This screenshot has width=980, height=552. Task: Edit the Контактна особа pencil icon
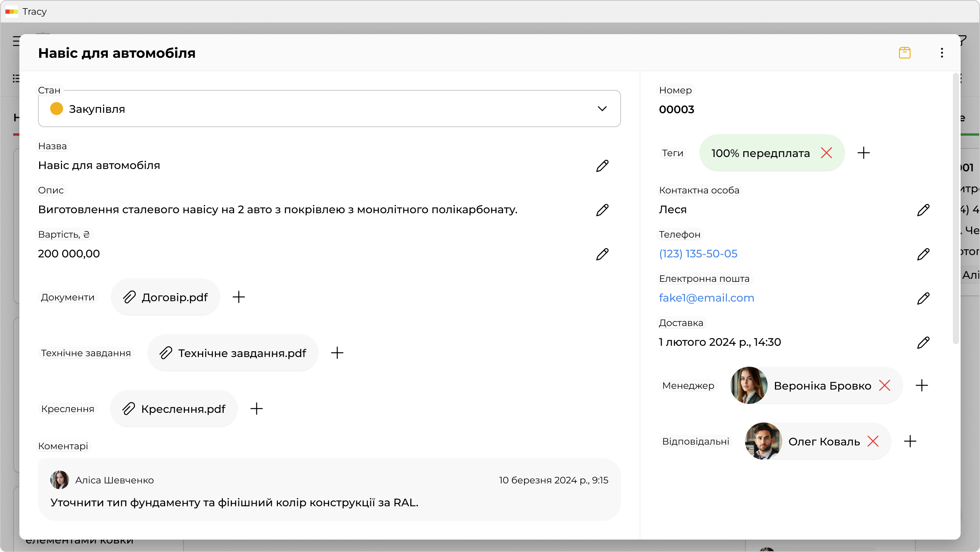point(923,210)
